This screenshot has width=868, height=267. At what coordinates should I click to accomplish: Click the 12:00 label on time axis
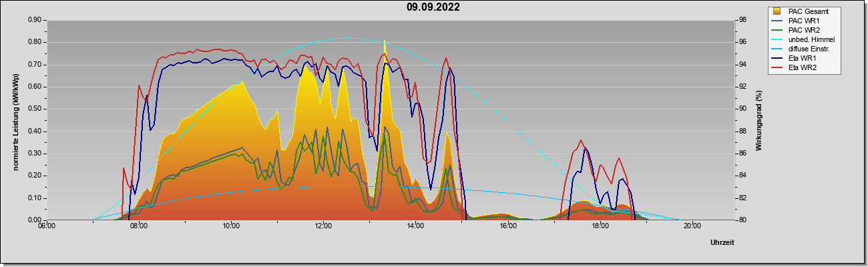(x=323, y=226)
